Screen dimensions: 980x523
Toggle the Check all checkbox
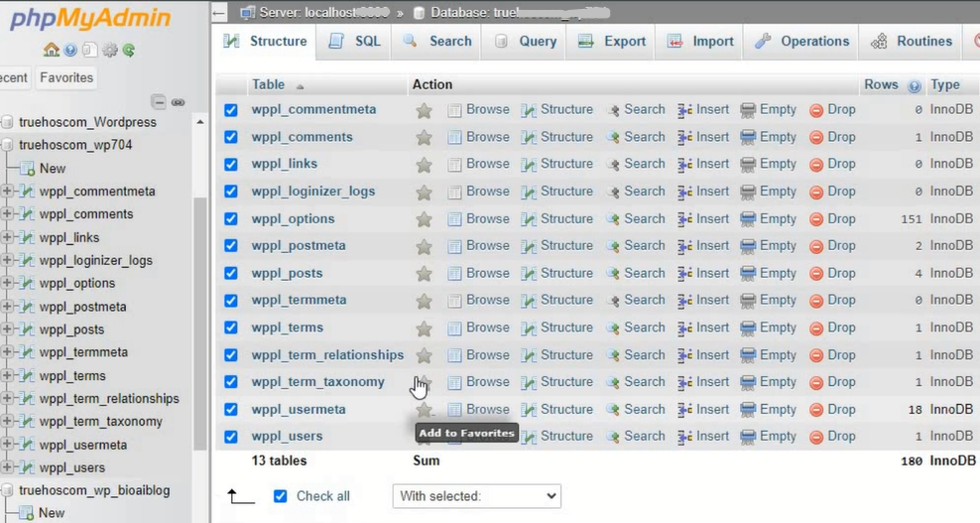pyautogui.click(x=280, y=496)
